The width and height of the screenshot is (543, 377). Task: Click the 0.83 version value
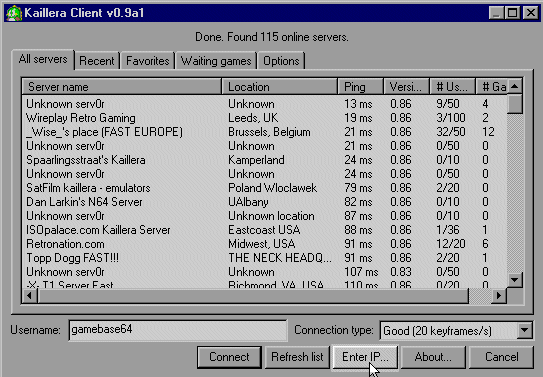(401, 272)
